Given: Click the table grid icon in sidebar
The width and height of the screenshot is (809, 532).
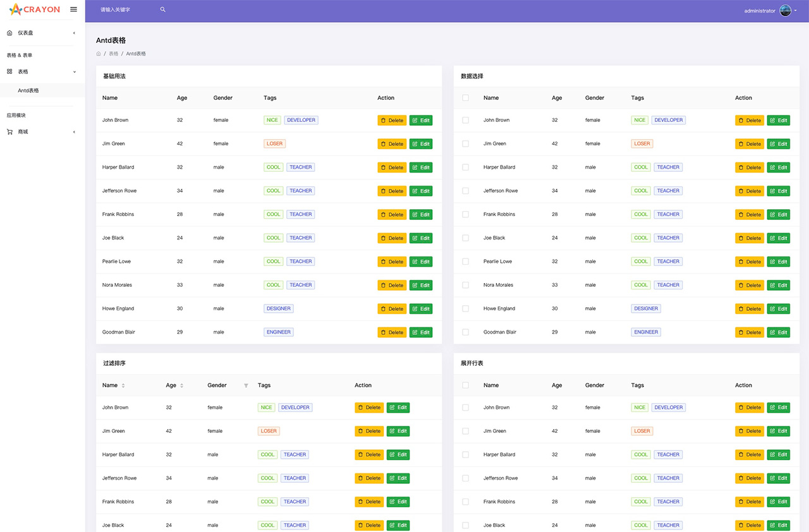Looking at the screenshot, I should (9, 71).
